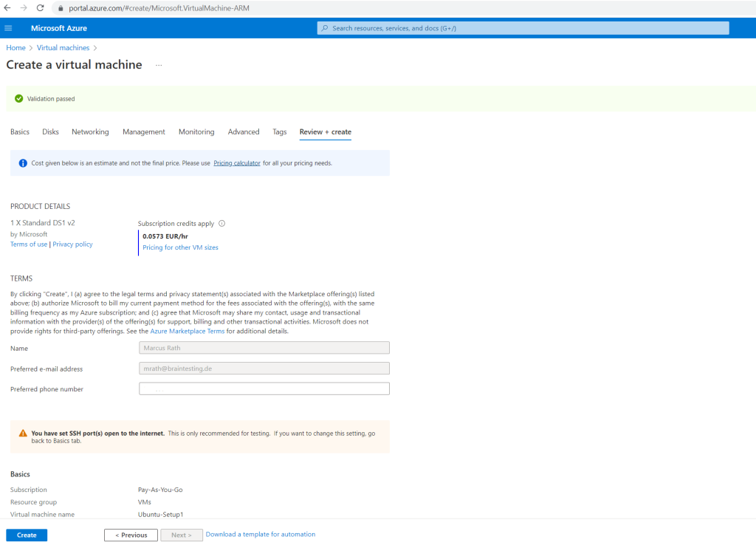Click the green Validation passed checkmark icon
The width and height of the screenshot is (756, 548).
[18, 98]
